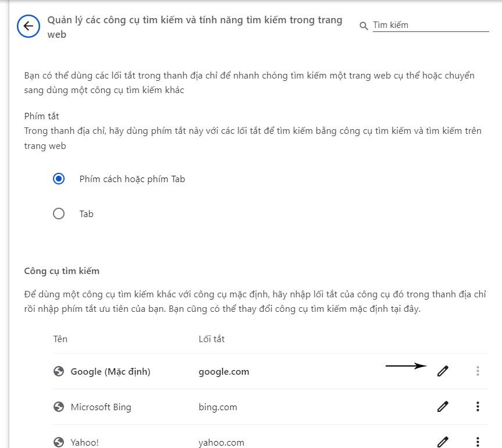Click the globe icon next to Microsoft Bing
This screenshot has width=502, height=448.
click(59, 407)
